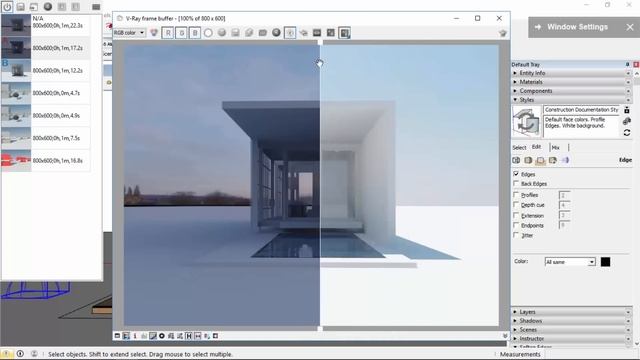Click the teapot render icon in frame buffer
Image resolution: width=640 pixels, height=360 pixels.
(502, 33)
